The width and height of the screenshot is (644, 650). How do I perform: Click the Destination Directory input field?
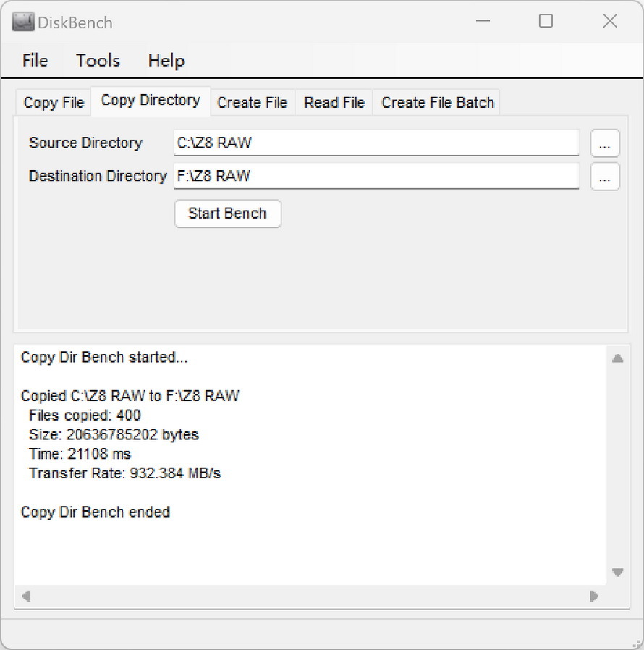(376, 176)
